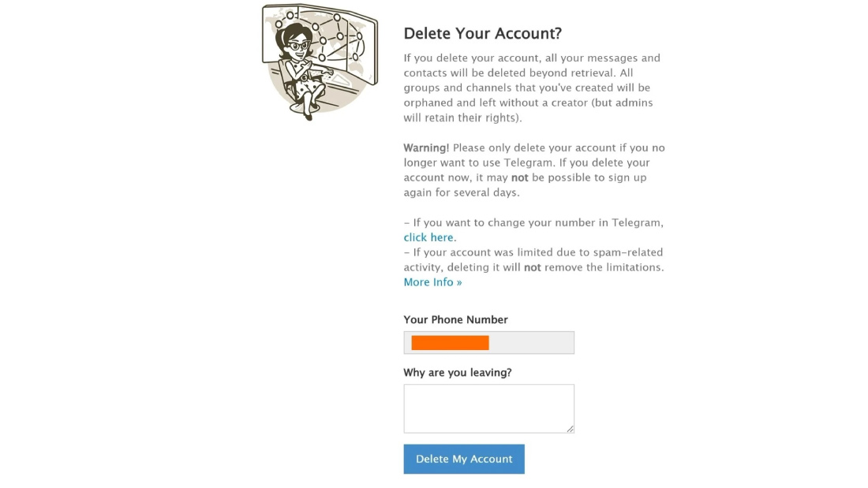This screenshot has width=868, height=488.
Task: Click the paragraph about messages and contacts deletion
Action: [x=532, y=88]
